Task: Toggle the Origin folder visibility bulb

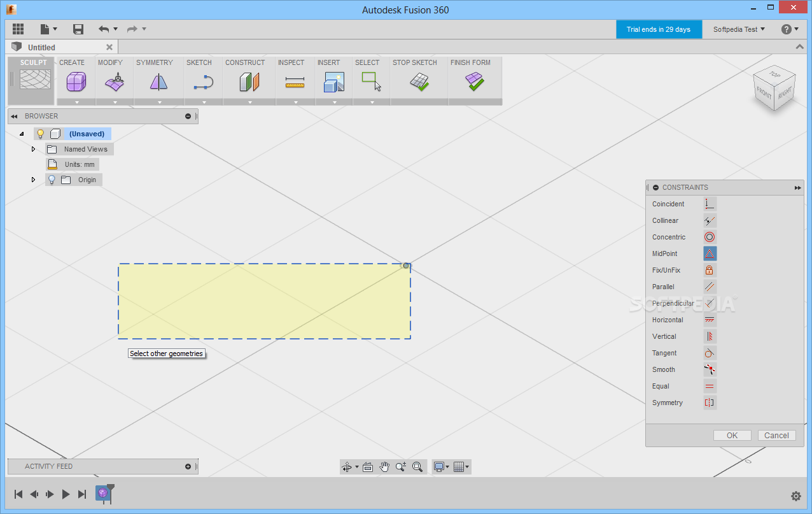Action: tap(52, 180)
